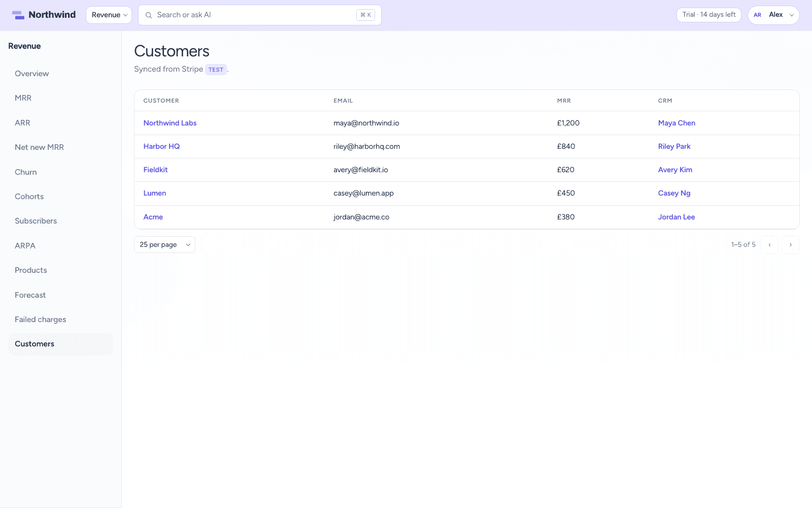Focus the Search or ask AI field
Viewport: 812px width, 508px height.
[x=260, y=15]
